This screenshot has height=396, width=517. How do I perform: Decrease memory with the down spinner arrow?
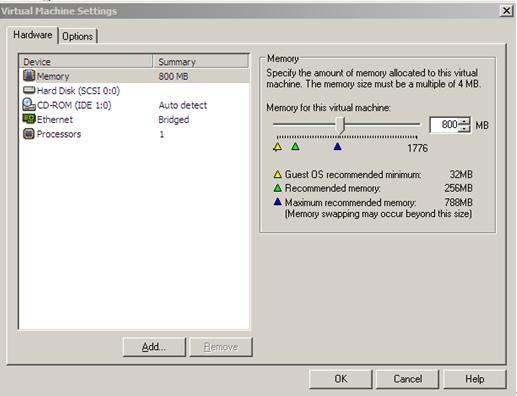[x=464, y=129]
